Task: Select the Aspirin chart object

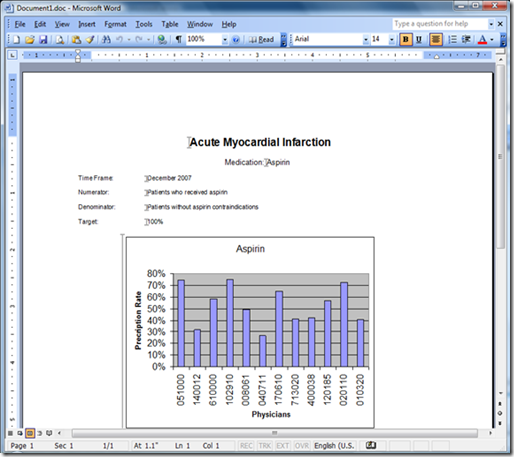Action: [250, 332]
